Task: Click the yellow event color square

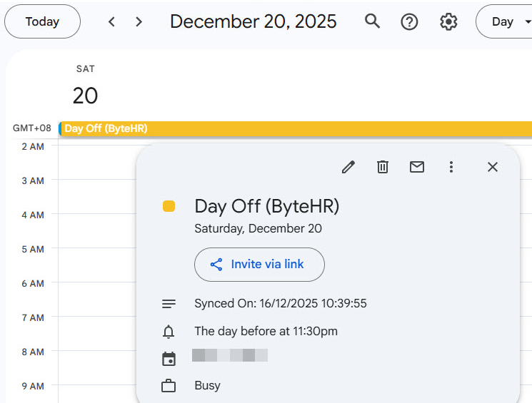Action: (x=169, y=207)
